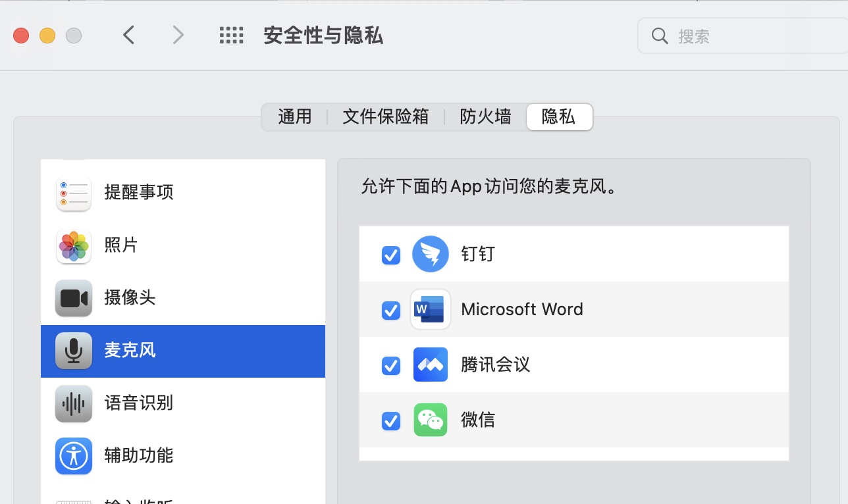Click the Microphone icon in sidebar
848x504 pixels.
pyautogui.click(x=73, y=351)
